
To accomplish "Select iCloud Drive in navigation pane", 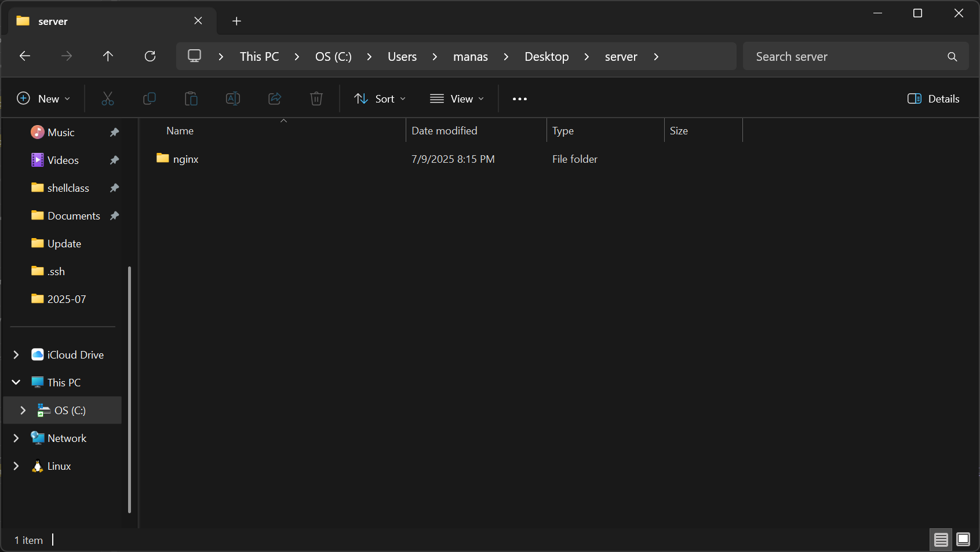I will (x=75, y=354).
